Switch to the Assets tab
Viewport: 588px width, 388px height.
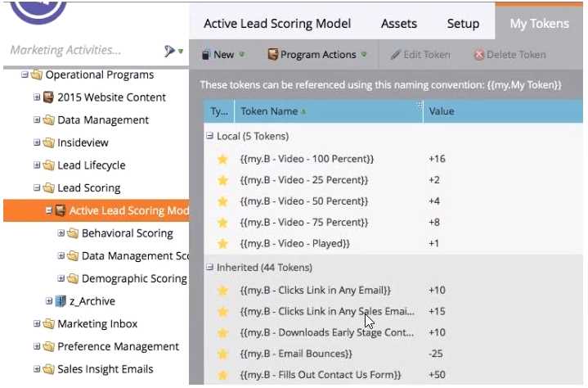tap(399, 24)
